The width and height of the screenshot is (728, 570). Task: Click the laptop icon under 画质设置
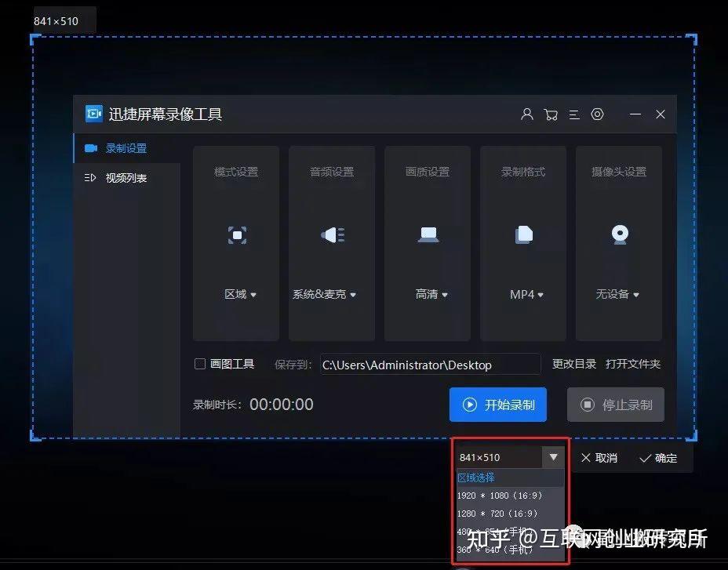point(428,234)
